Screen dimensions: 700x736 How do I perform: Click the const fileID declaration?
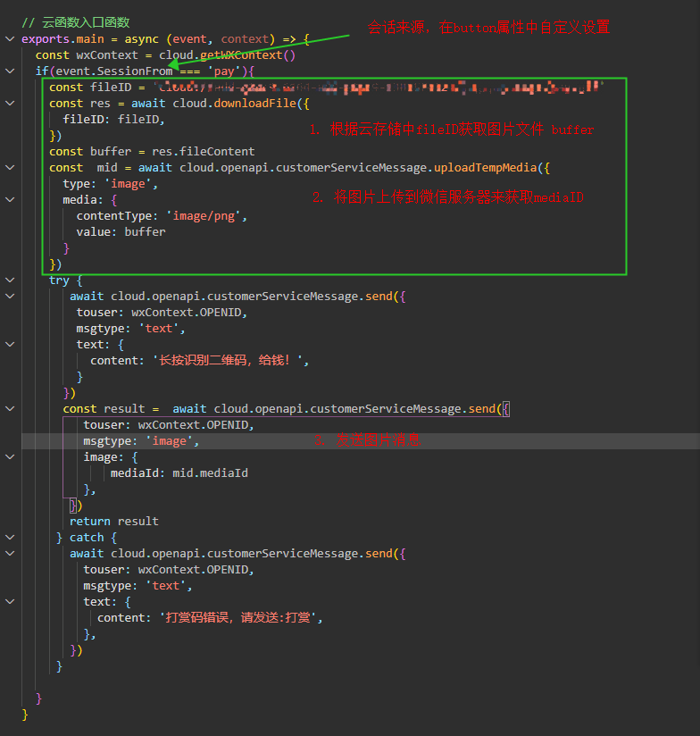(x=97, y=88)
